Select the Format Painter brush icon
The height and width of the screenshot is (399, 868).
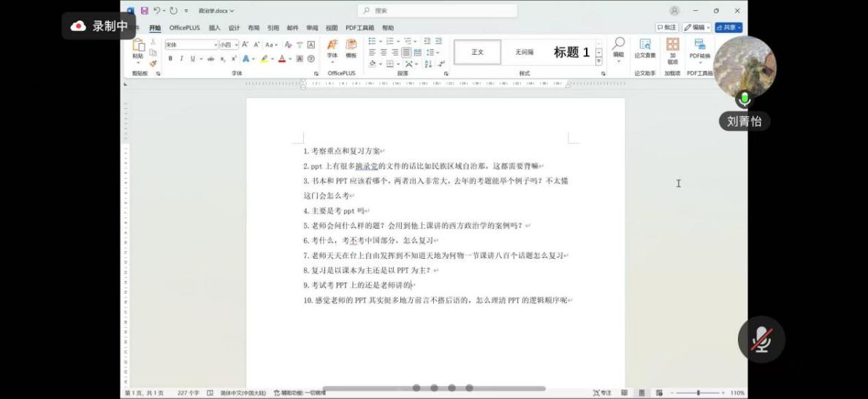(153, 63)
